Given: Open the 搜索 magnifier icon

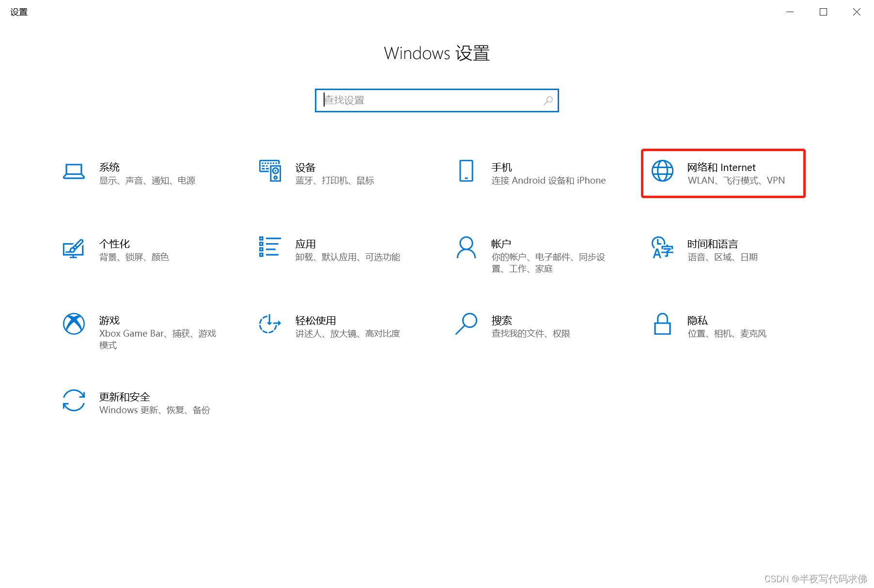Looking at the screenshot, I should coord(466,324).
